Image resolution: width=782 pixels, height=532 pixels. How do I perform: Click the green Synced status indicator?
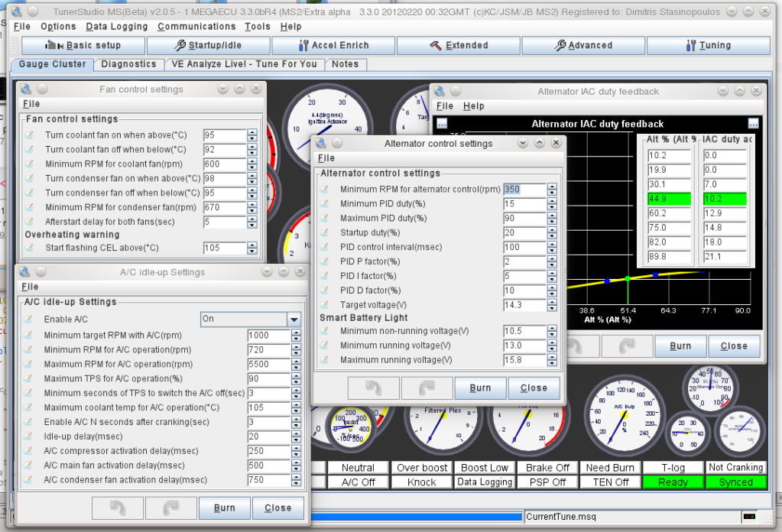point(736,482)
